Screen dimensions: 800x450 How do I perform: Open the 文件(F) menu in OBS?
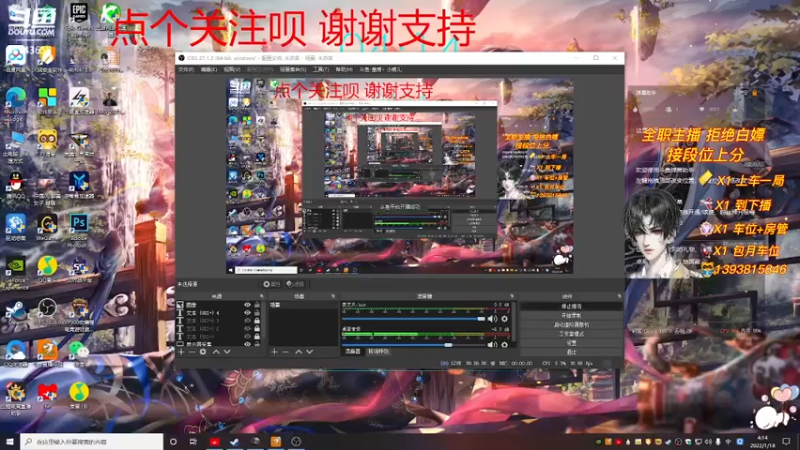(186, 69)
